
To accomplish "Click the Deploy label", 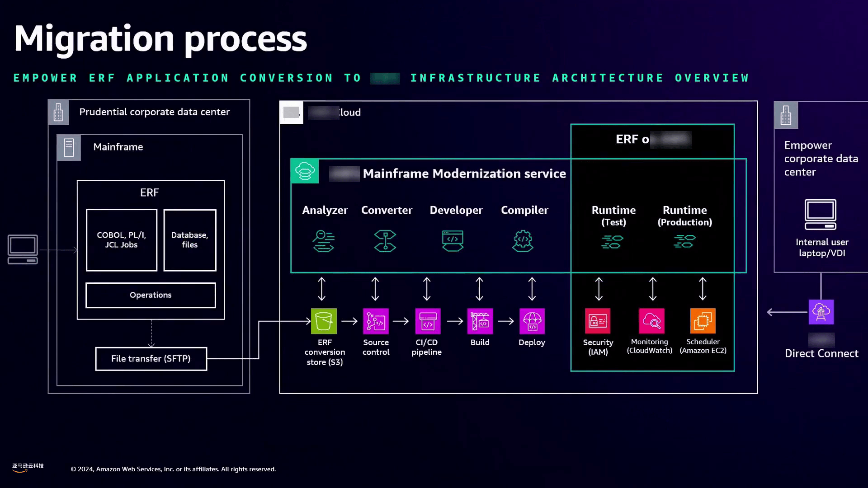I will click(532, 343).
